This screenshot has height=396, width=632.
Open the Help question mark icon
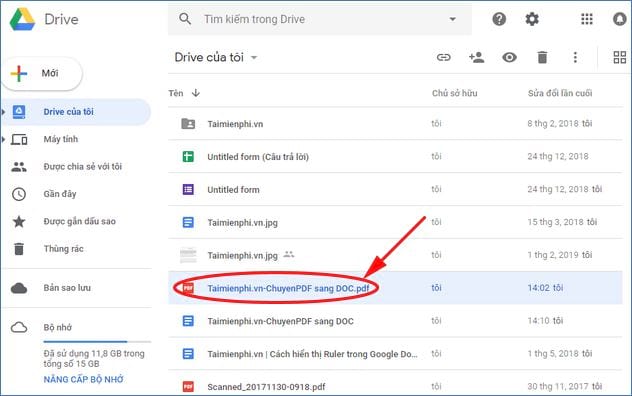click(499, 19)
